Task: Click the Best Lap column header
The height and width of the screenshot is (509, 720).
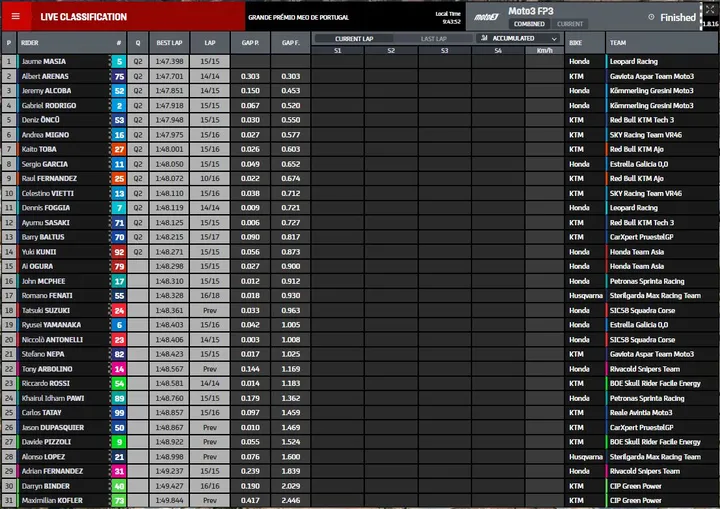Action: click(x=169, y=43)
